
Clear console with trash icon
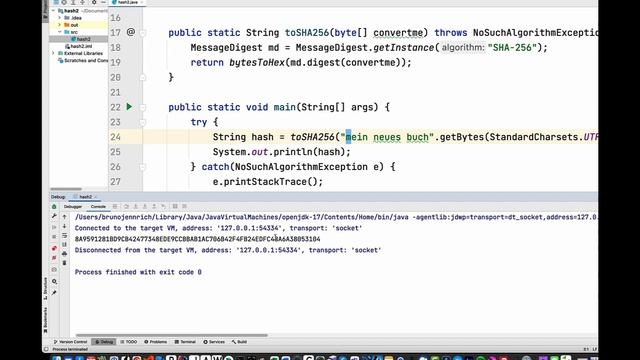64,263
